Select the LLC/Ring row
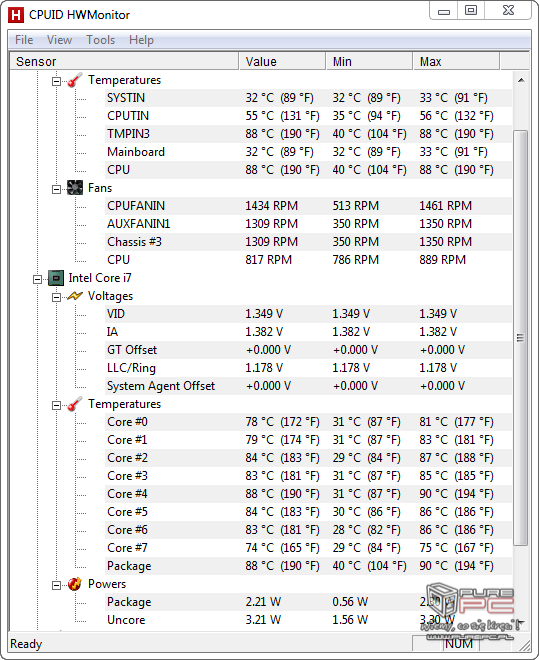This screenshot has height=660, width=539. coord(308,368)
